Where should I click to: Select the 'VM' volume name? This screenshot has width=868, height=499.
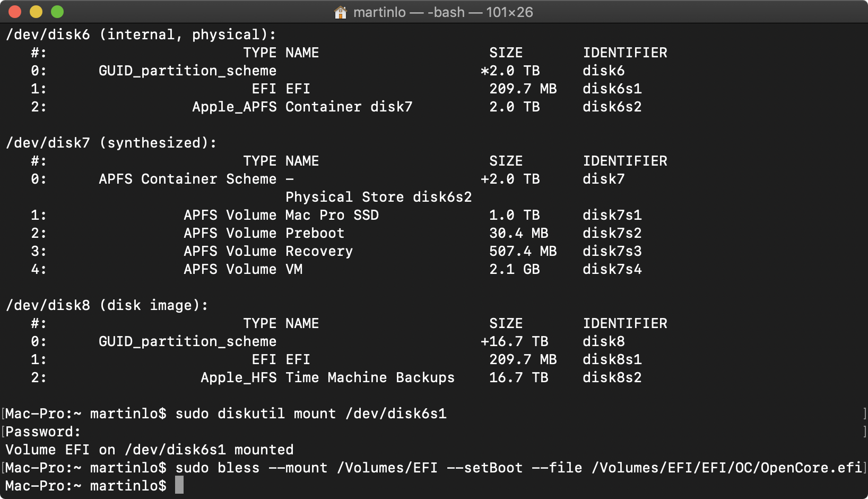coord(294,269)
